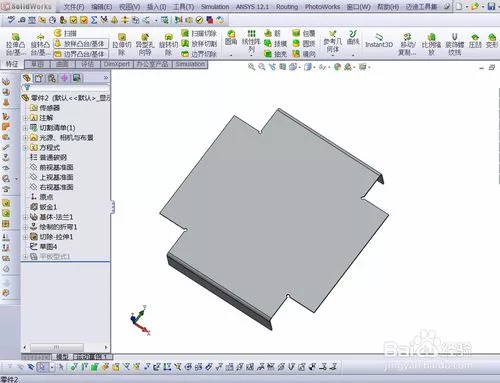Click the 拉伸切除 extruded cut tool
This screenshot has height=383, width=500.
(122, 44)
